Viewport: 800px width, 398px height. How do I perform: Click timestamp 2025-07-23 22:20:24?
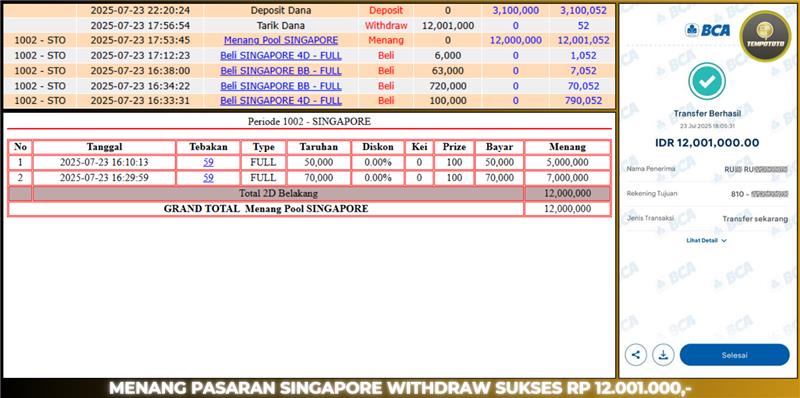pos(140,10)
